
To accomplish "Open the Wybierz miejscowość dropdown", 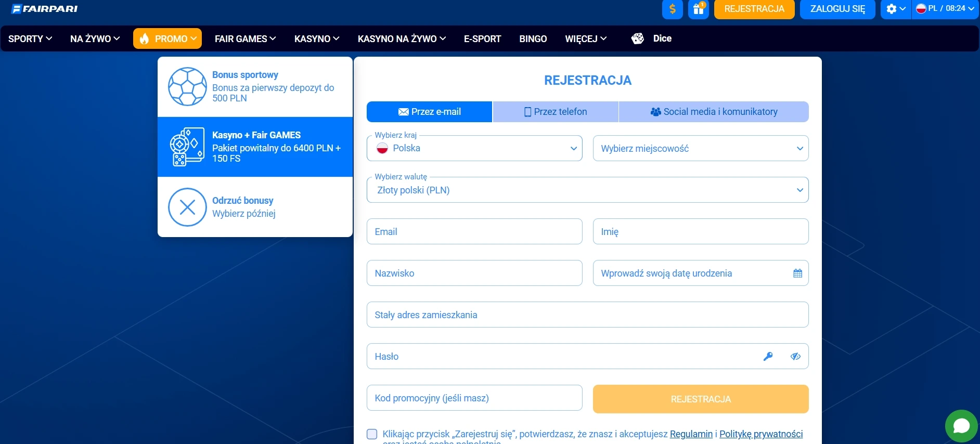I will [701, 148].
